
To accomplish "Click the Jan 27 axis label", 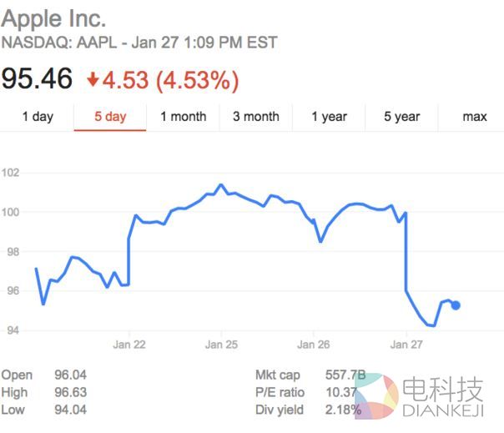I will tap(405, 344).
